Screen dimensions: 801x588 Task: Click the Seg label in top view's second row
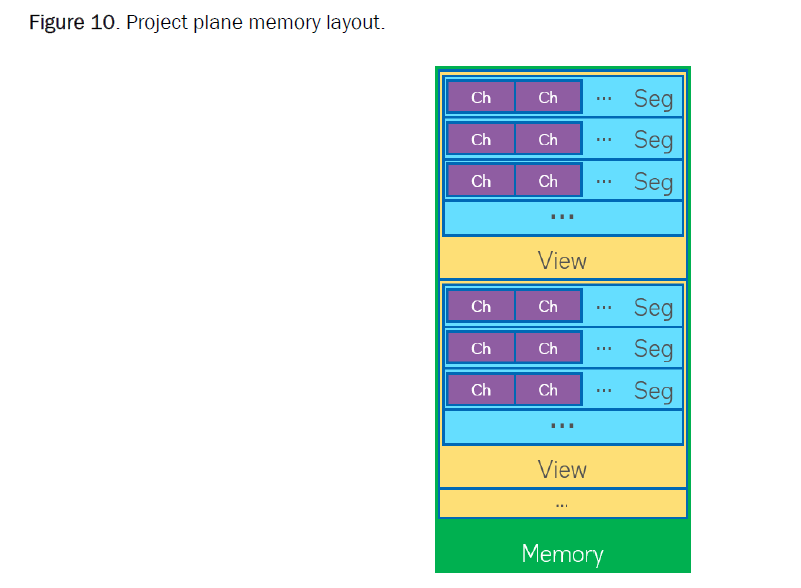[653, 141]
